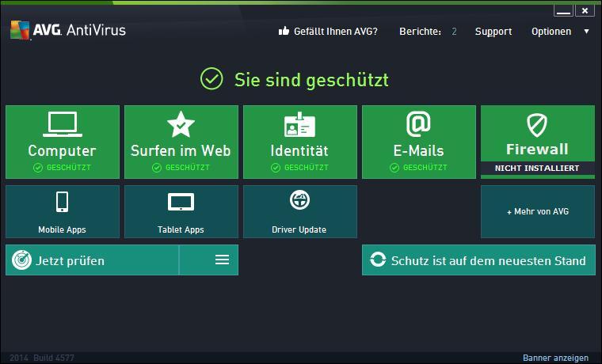
Task: Click the smartphone icon for Mobile Apps
Action: pyautogui.click(x=63, y=202)
